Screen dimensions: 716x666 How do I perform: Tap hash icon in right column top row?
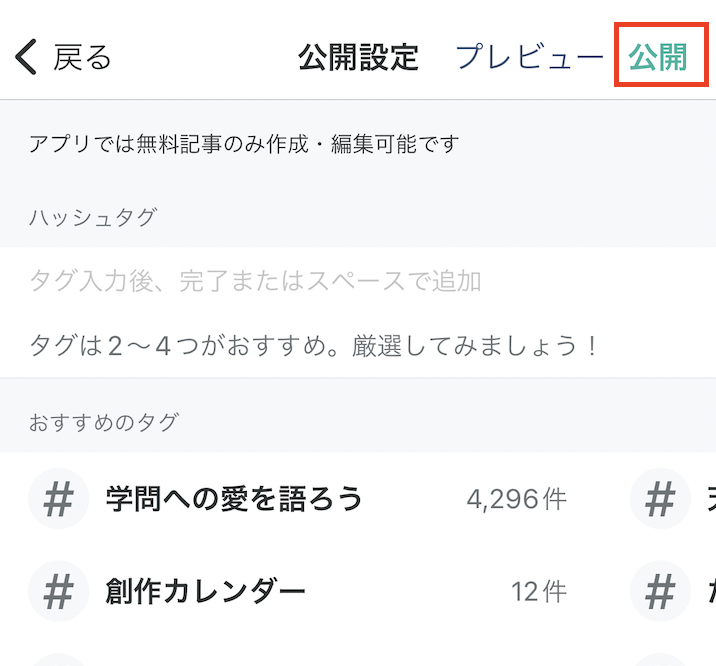pyautogui.click(x=660, y=498)
